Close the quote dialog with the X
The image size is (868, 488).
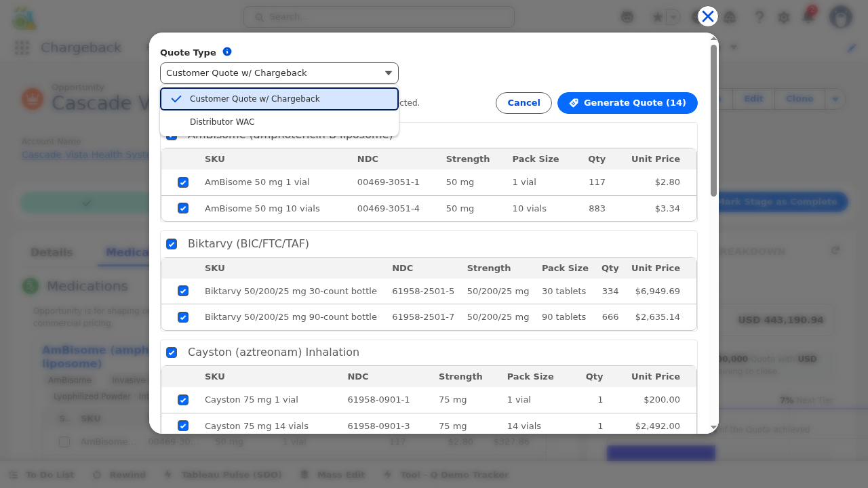tap(708, 16)
